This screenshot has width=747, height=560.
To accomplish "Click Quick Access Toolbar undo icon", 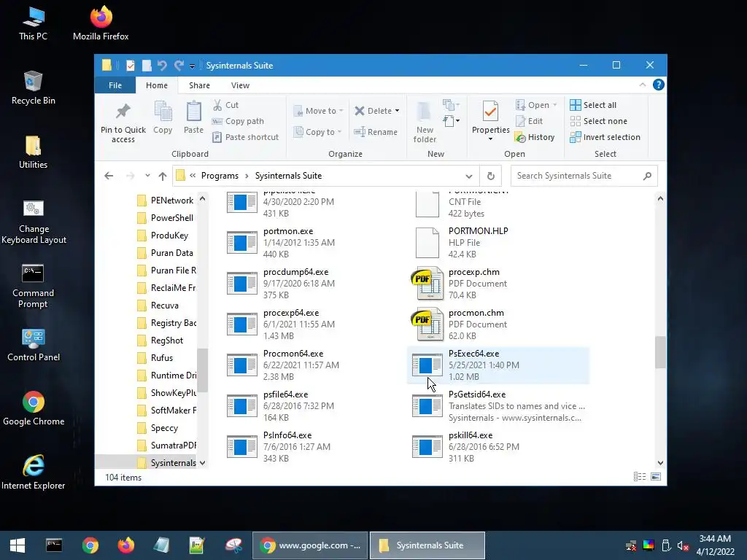I will click(163, 65).
